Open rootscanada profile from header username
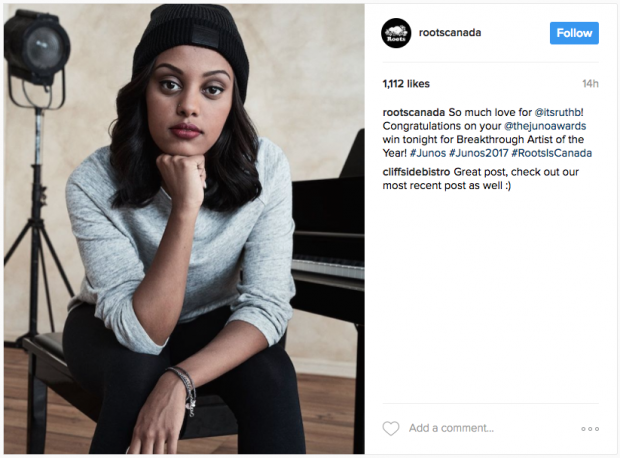The image size is (620, 458). coord(450,32)
